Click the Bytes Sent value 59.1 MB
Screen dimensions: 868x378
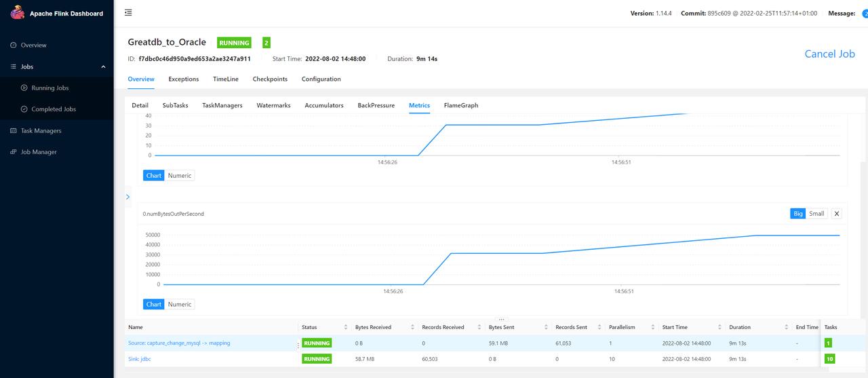(x=498, y=343)
